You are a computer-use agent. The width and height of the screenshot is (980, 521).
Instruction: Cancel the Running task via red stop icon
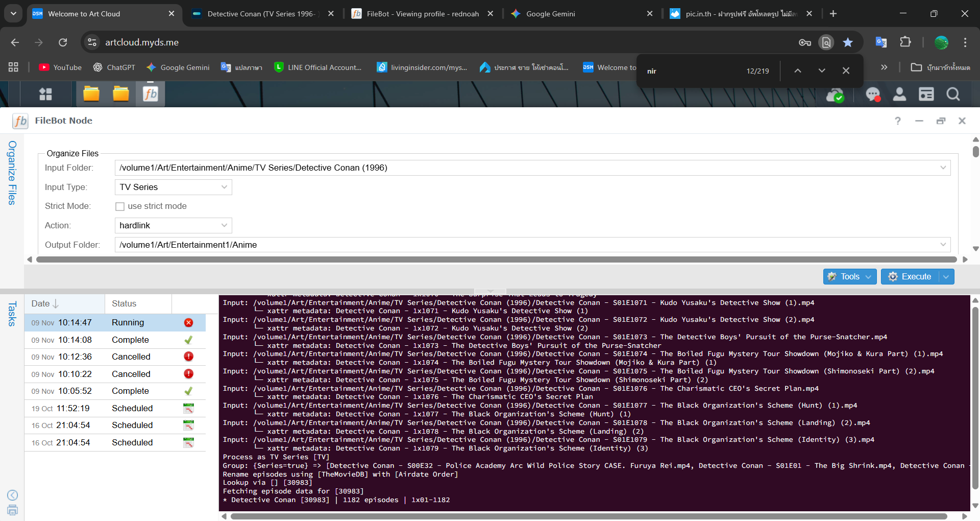(x=188, y=322)
